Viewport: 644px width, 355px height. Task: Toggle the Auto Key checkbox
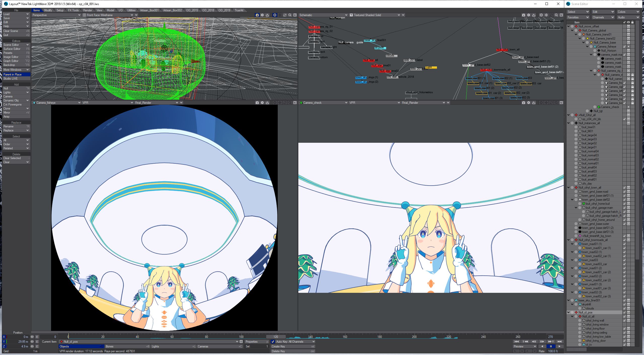(273, 342)
